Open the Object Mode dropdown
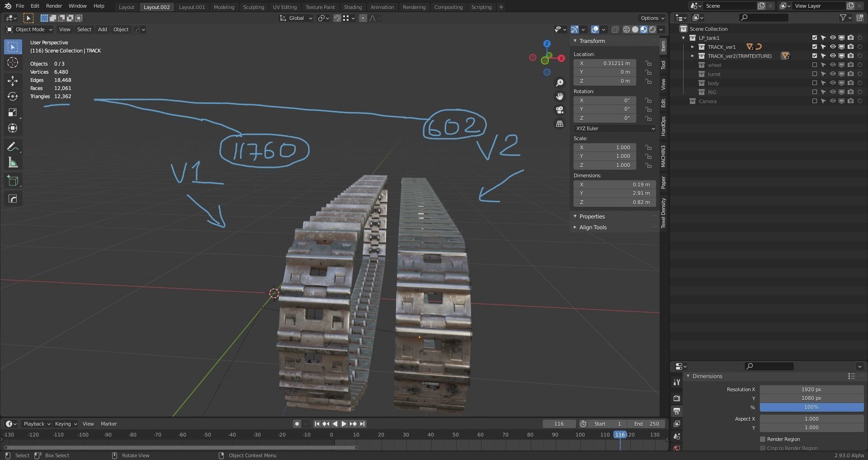The image size is (868, 460). 29,29
